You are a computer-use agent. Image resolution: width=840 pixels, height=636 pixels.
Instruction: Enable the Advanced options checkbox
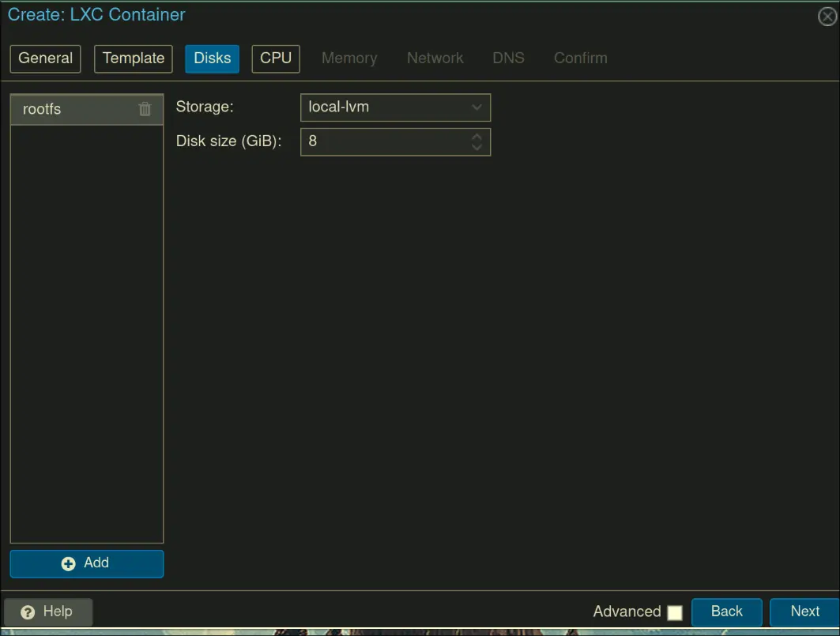(x=674, y=612)
